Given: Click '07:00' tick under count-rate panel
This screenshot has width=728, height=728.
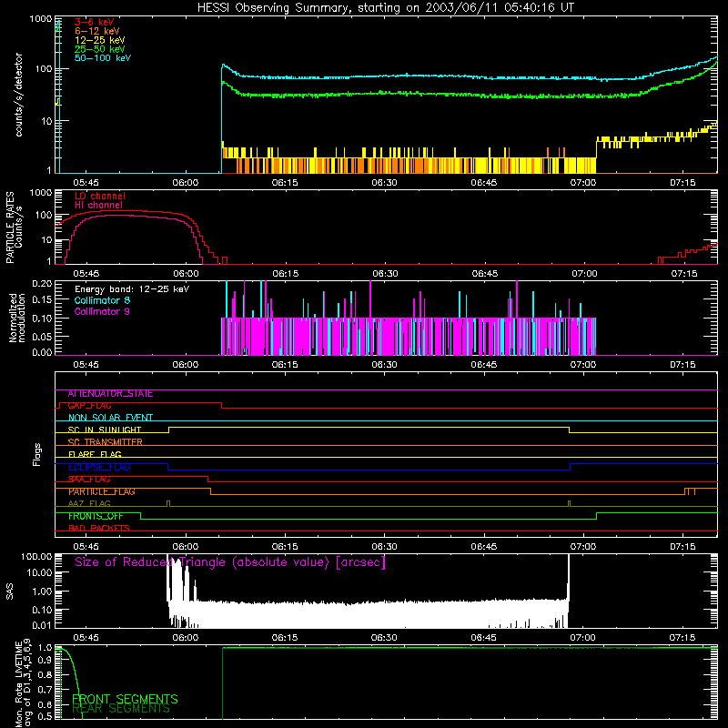Looking at the screenshot, I should pos(583,183).
